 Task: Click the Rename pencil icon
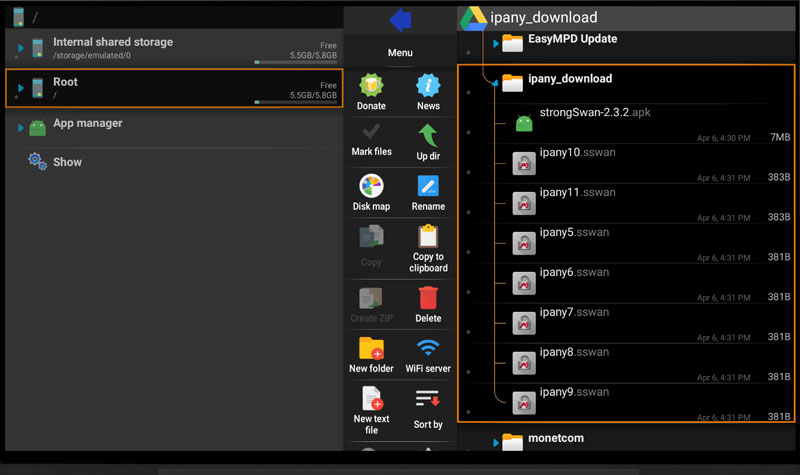coord(428,186)
